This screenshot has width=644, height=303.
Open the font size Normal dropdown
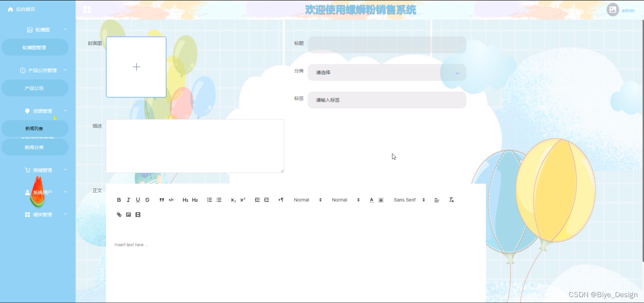click(308, 200)
